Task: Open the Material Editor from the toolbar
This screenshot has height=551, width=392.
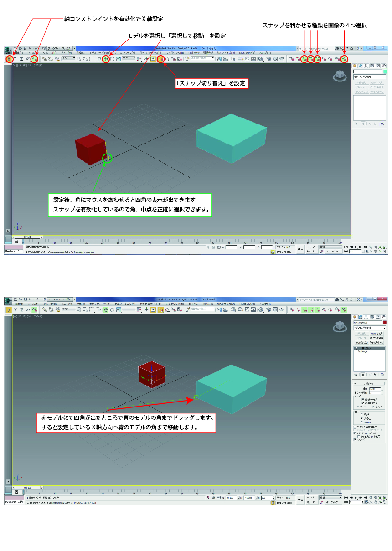Action: point(260,59)
